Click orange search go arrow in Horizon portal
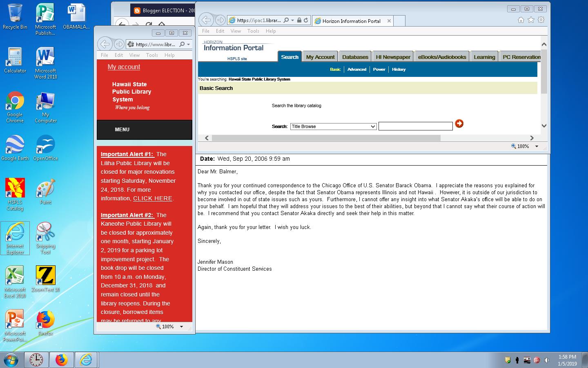588x368 pixels. point(459,123)
